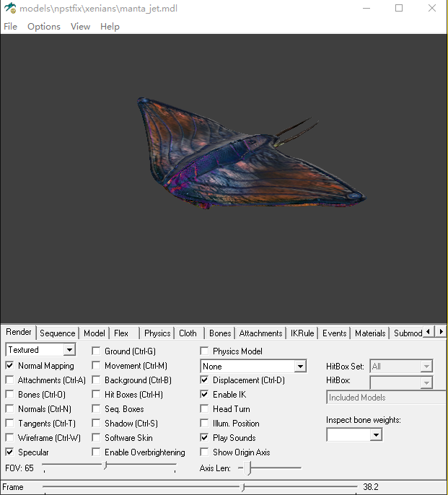Uncheck Play Sounds
This screenshot has height=495, width=448.
(x=204, y=438)
